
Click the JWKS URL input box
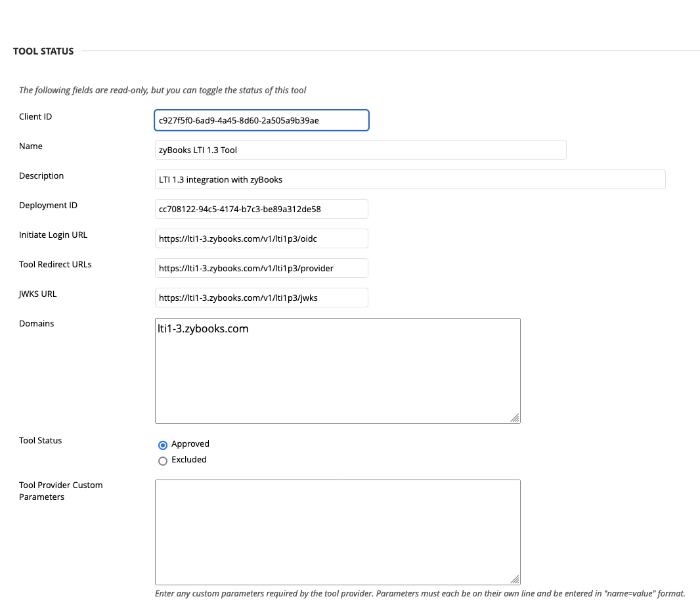coord(261,298)
